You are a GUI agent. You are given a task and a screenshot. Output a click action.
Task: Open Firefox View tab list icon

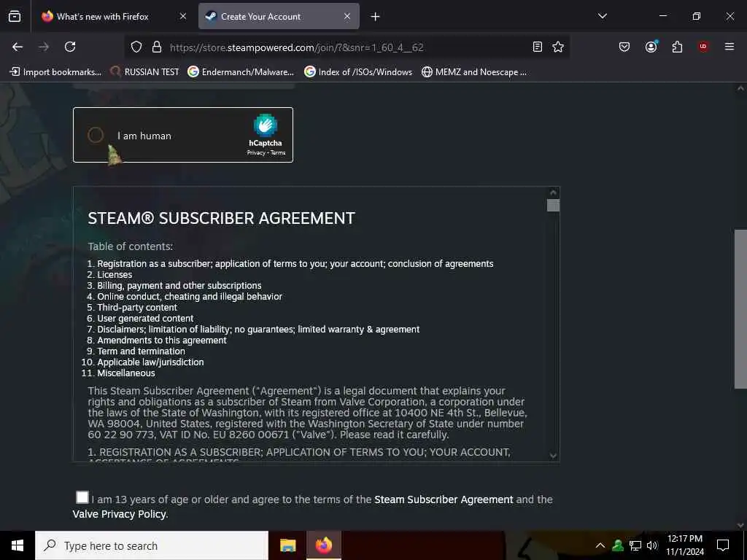click(15, 17)
